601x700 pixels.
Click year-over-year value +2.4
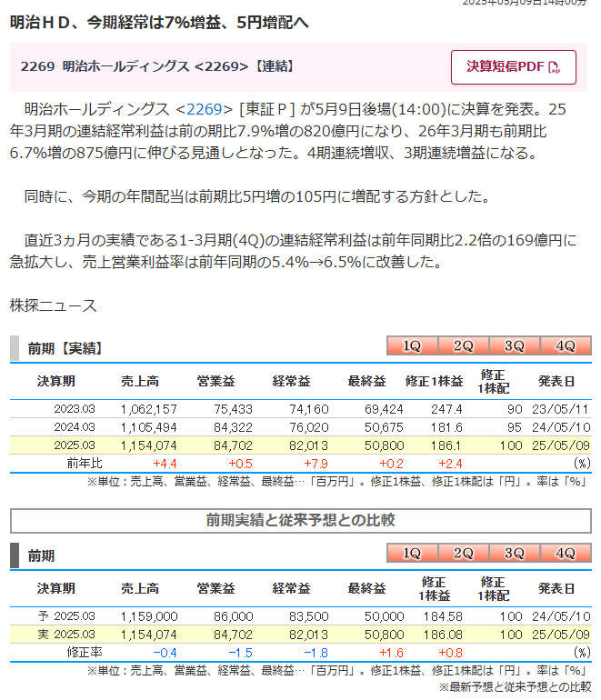coord(450,464)
